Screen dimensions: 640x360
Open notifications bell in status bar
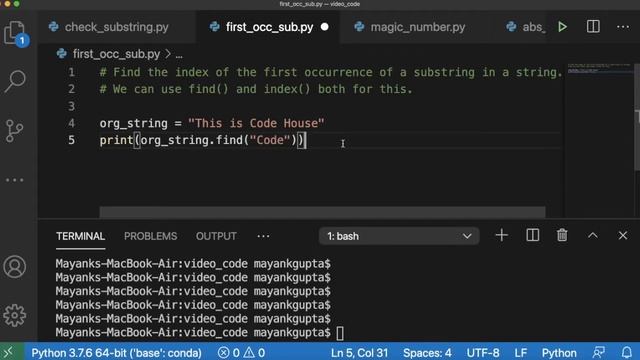pos(627,352)
